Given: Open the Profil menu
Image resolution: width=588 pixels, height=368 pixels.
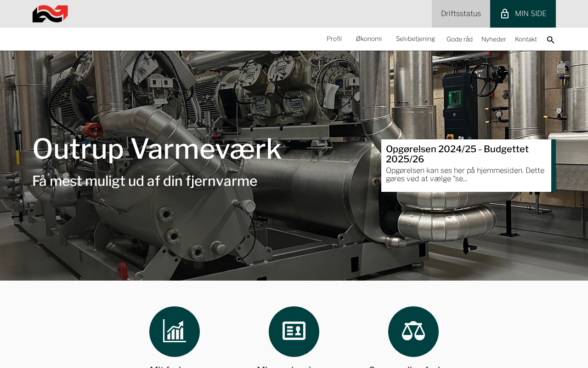Looking at the screenshot, I should (x=334, y=39).
